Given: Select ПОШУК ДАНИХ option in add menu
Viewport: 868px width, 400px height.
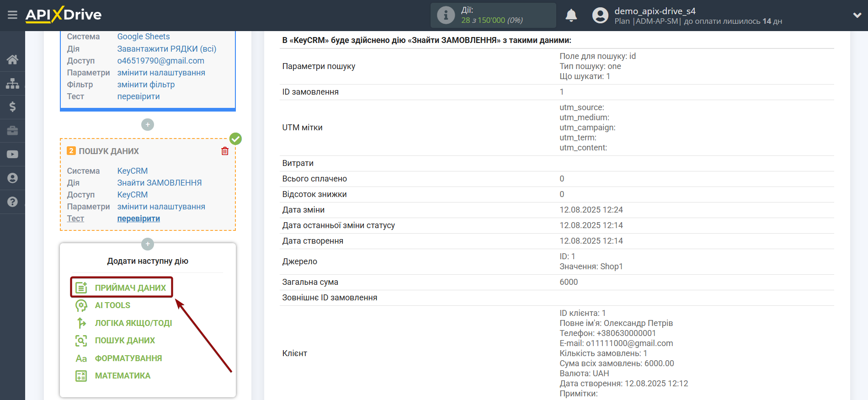Looking at the screenshot, I should [125, 341].
